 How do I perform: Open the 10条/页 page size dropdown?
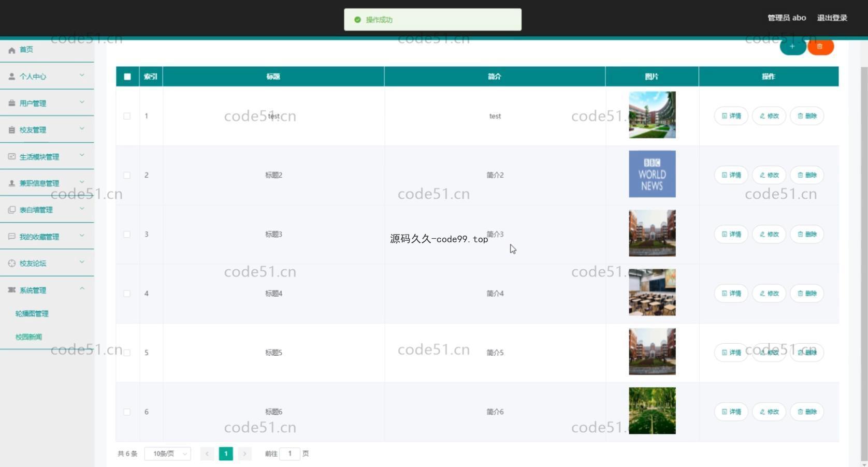coord(168,454)
